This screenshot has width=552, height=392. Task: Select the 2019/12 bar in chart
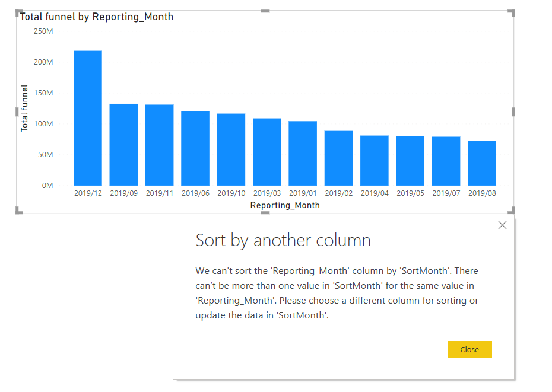click(x=88, y=118)
